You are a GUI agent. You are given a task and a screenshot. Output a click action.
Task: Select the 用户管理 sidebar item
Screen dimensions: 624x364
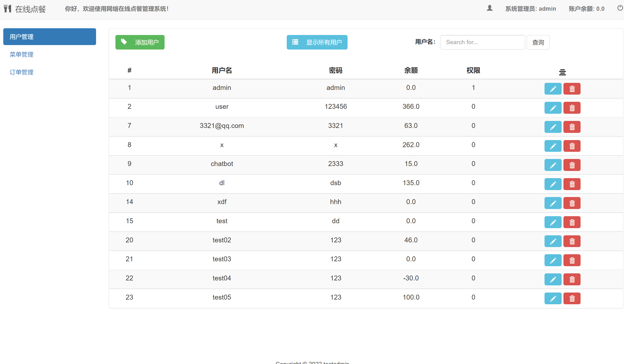(50, 37)
